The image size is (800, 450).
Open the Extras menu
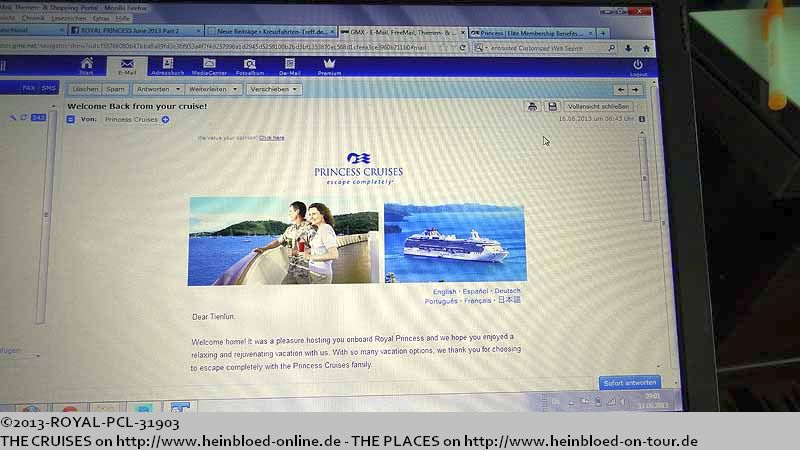(x=101, y=18)
